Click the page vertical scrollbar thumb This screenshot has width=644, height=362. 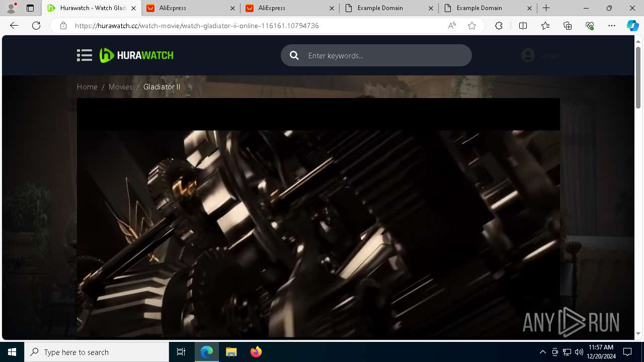click(x=638, y=77)
